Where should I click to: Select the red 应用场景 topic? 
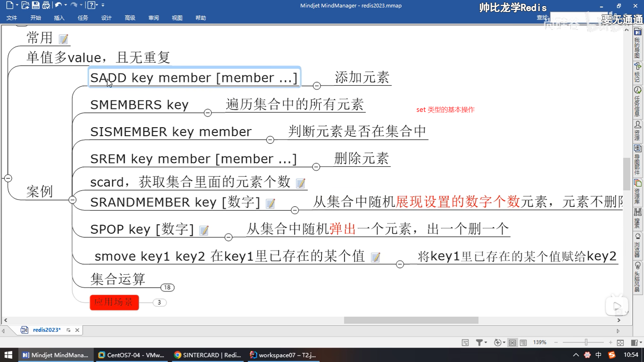click(114, 302)
